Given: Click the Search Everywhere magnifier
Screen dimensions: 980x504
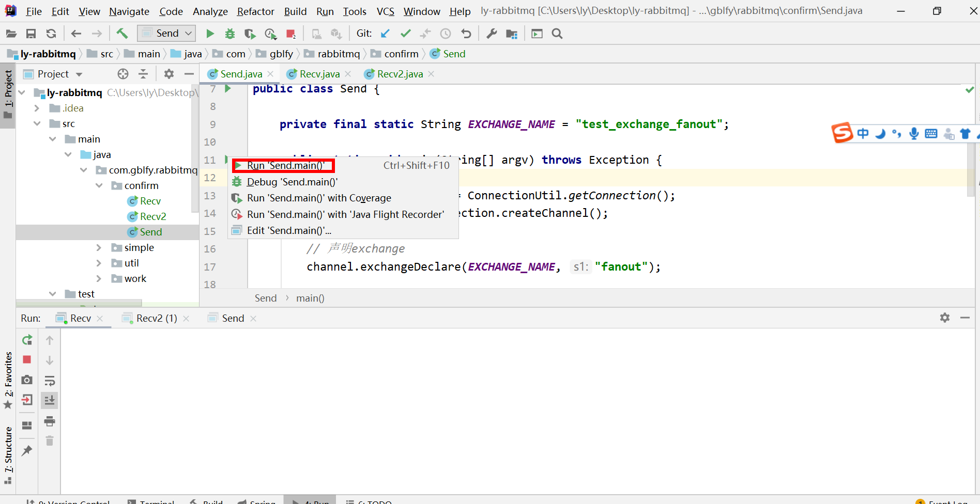Looking at the screenshot, I should (557, 34).
